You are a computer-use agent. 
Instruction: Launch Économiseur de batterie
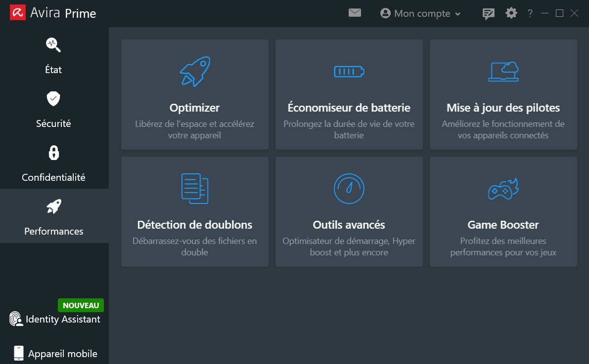pos(349,94)
